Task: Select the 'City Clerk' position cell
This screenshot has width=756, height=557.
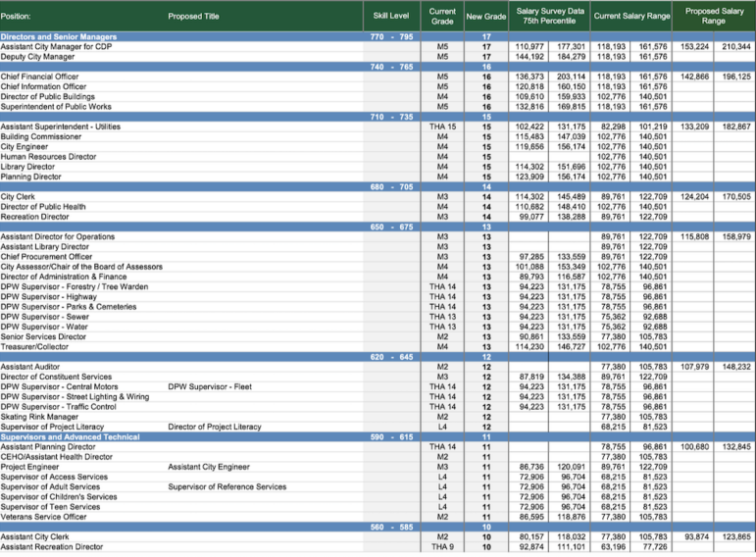Action: point(18,197)
